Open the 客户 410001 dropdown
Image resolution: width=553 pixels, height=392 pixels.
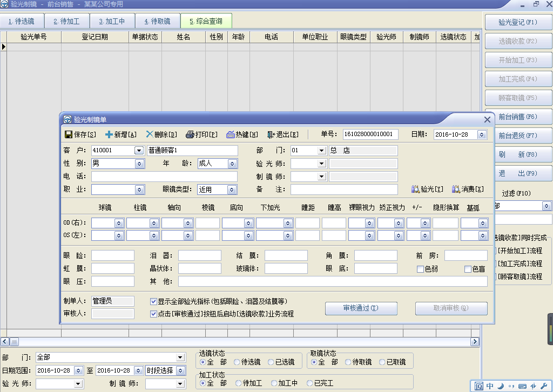click(x=139, y=151)
